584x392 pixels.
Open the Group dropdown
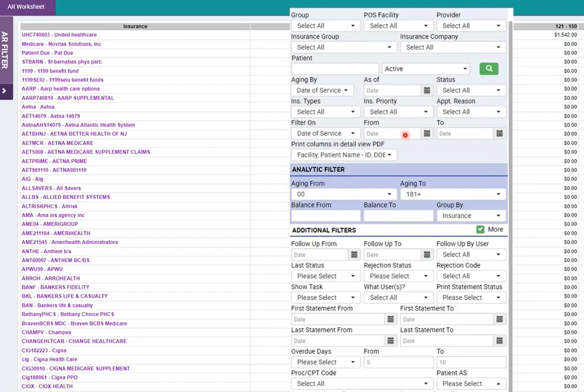(326, 26)
